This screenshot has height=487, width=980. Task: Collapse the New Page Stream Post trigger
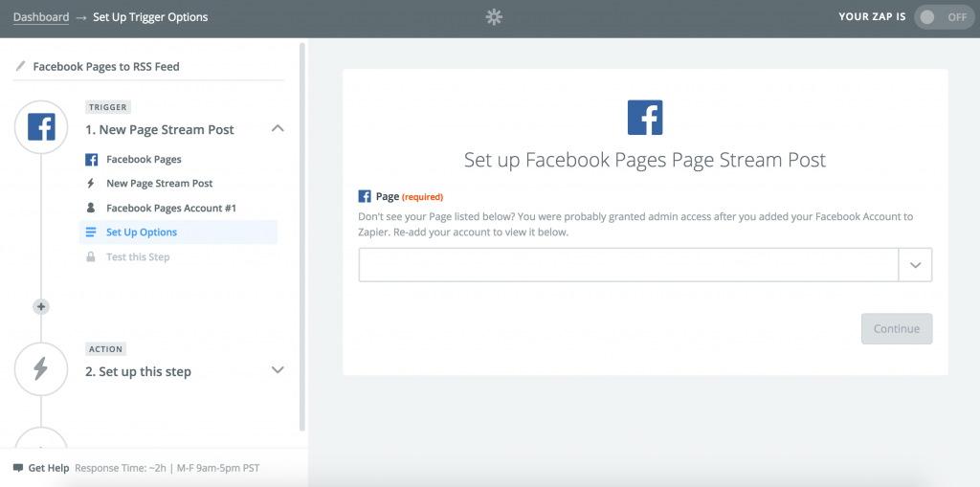tap(278, 129)
